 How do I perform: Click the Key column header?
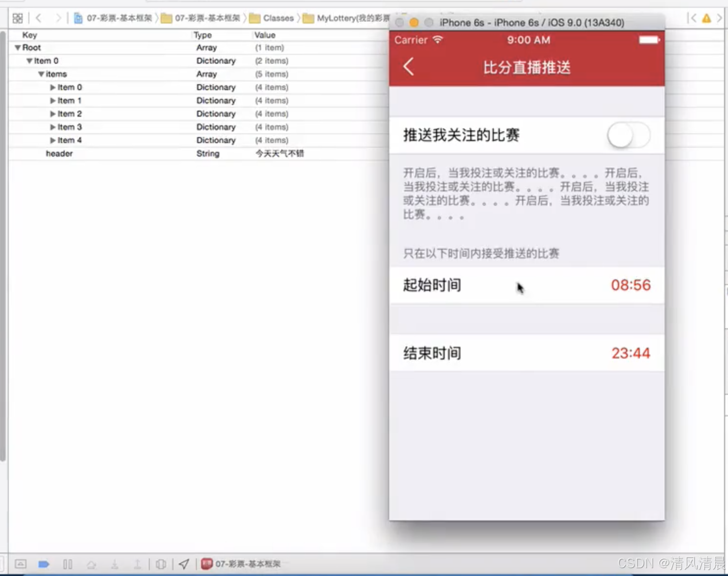click(29, 35)
